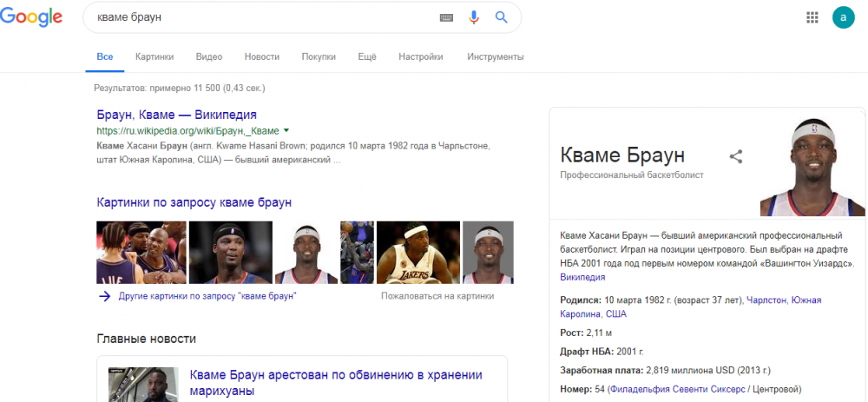Open the Ещё search category menu
This screenshot has height=402, width=868.
pyautogui.click(x=366, y=57)
